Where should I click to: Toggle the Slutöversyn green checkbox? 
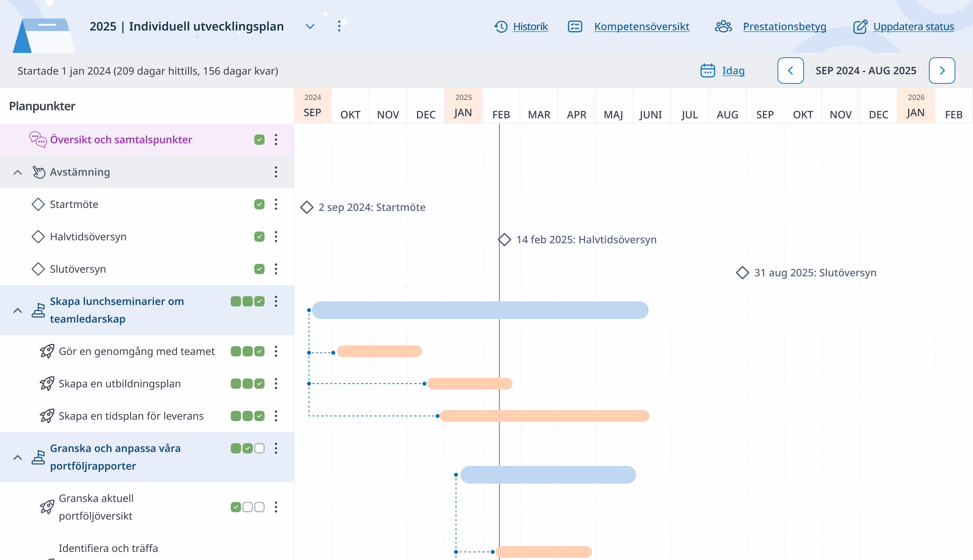coord(259,269)
